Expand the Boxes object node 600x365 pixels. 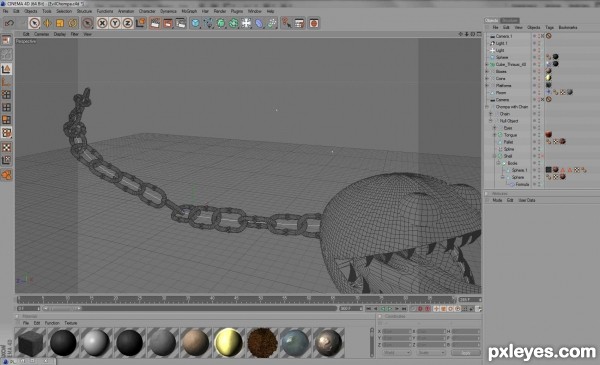click(x=487, y=72)
